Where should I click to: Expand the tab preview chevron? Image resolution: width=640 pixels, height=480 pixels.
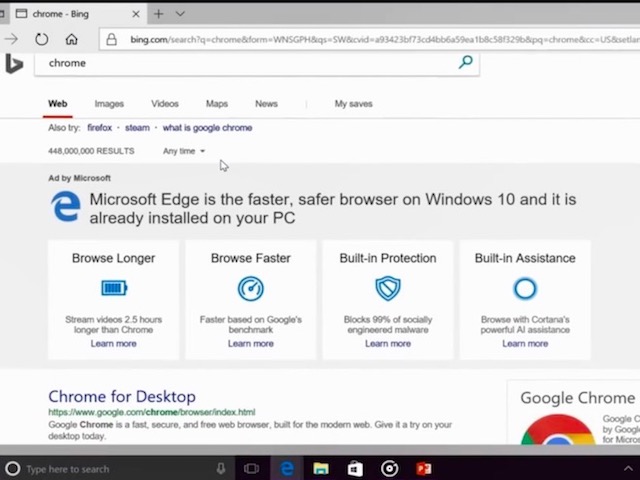(180, 14)
